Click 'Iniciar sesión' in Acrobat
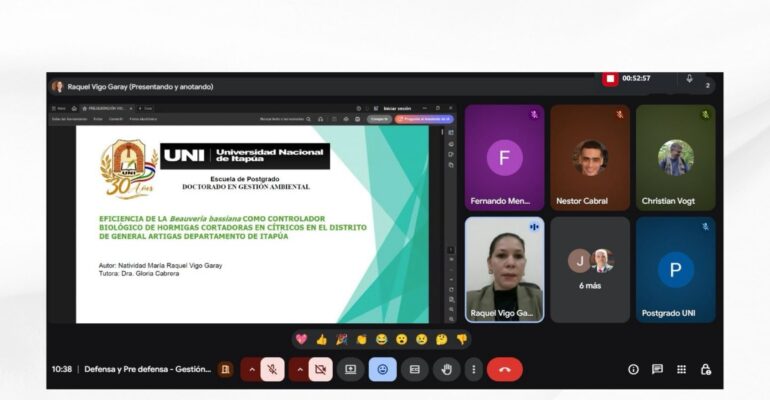This screenshot has height=400, width=770. coord(397,108)
